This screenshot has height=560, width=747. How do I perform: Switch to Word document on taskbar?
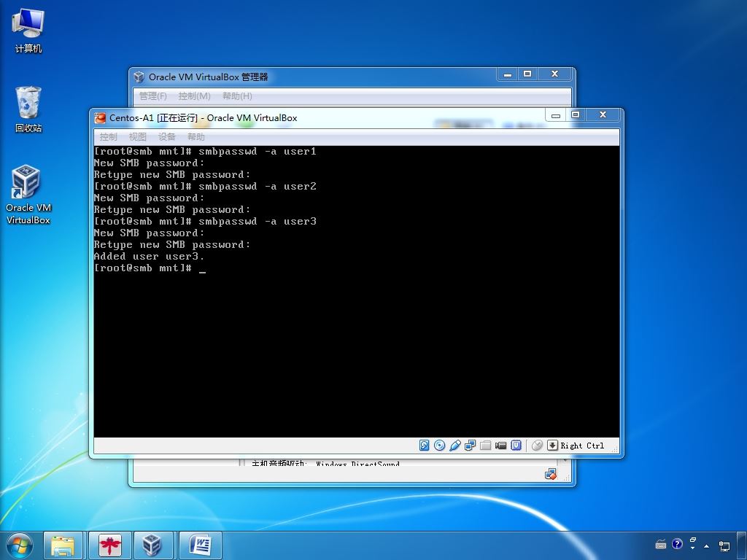[200, 545]
